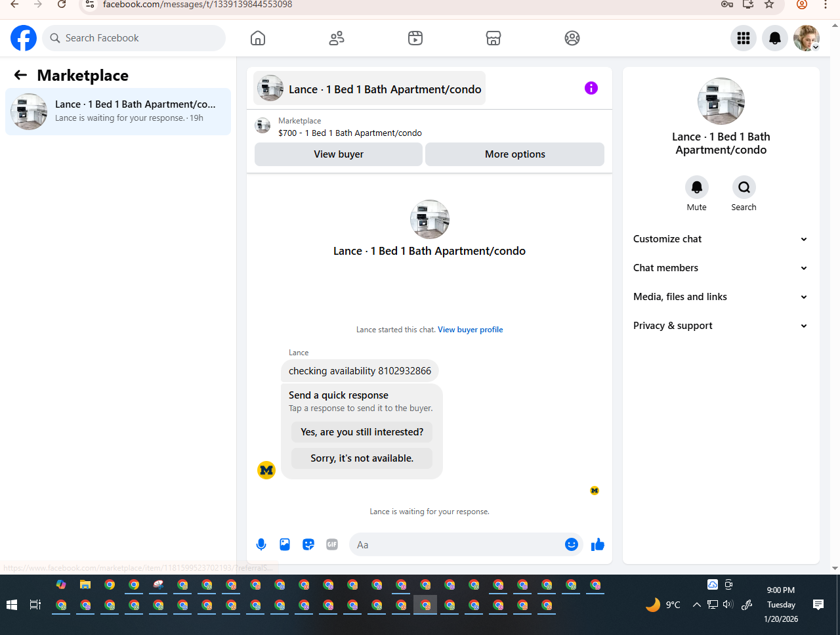Record a voice clip with microphone icon

(261, 544)
